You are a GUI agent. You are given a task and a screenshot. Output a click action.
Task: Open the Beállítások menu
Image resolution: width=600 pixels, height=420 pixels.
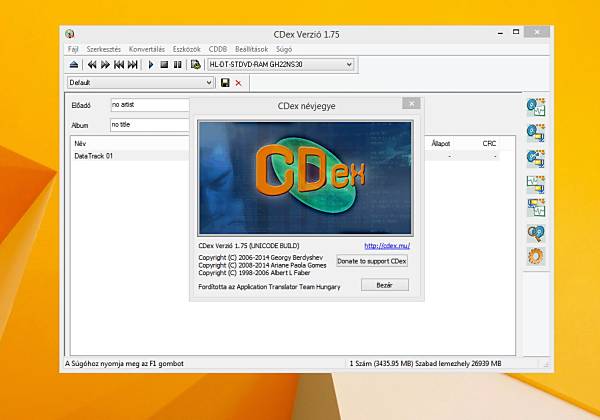click(251, 49)
